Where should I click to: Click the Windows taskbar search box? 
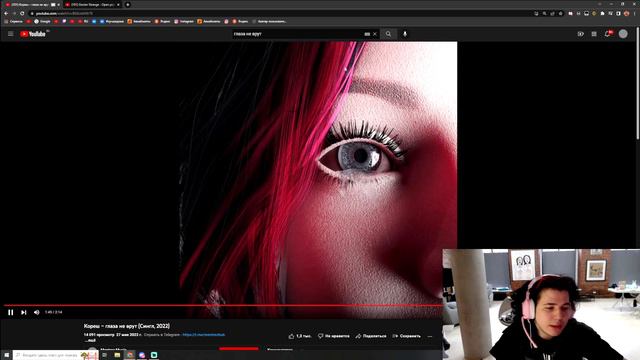tap(56, 355)
